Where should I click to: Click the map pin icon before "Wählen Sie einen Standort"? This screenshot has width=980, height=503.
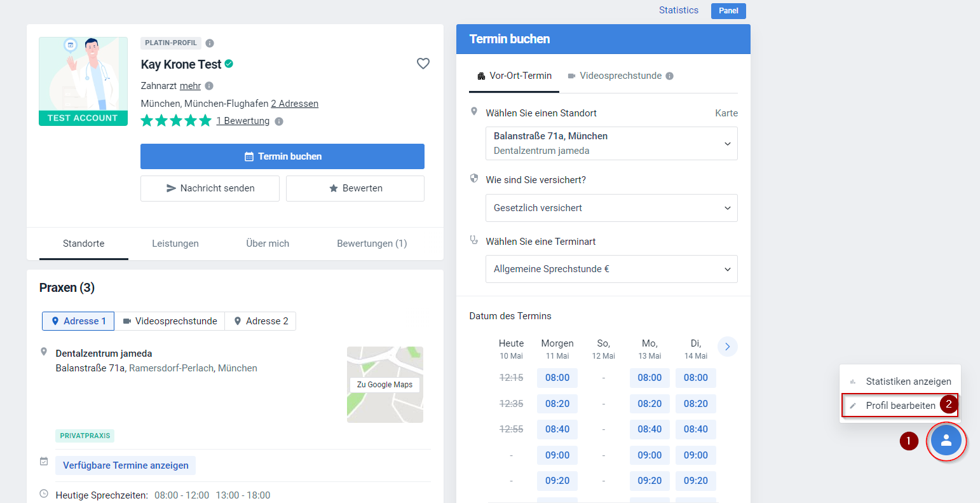tap(473, 111)
